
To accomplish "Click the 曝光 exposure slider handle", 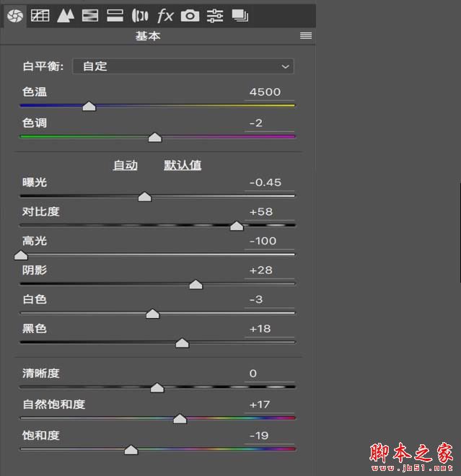I will pos(144,197).
